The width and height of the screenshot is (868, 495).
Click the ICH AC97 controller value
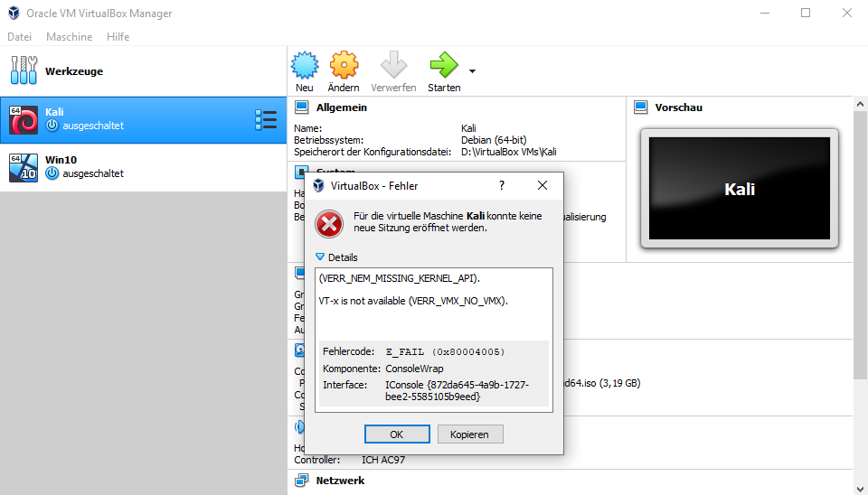click(383, 460)
